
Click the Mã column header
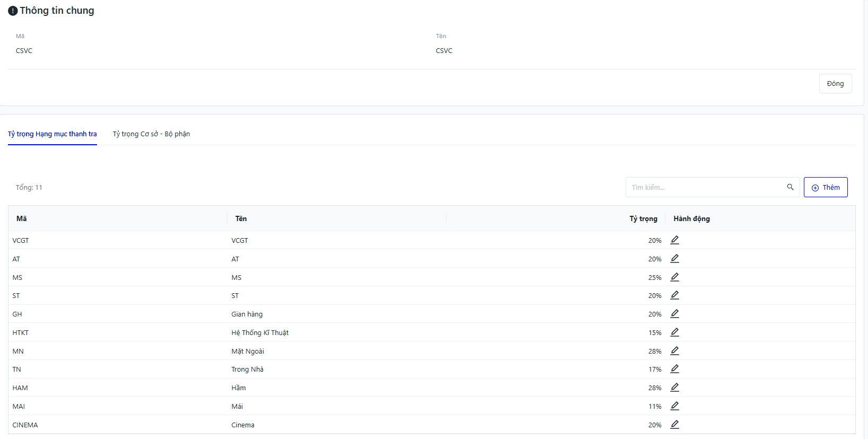[x=22, y=218]
